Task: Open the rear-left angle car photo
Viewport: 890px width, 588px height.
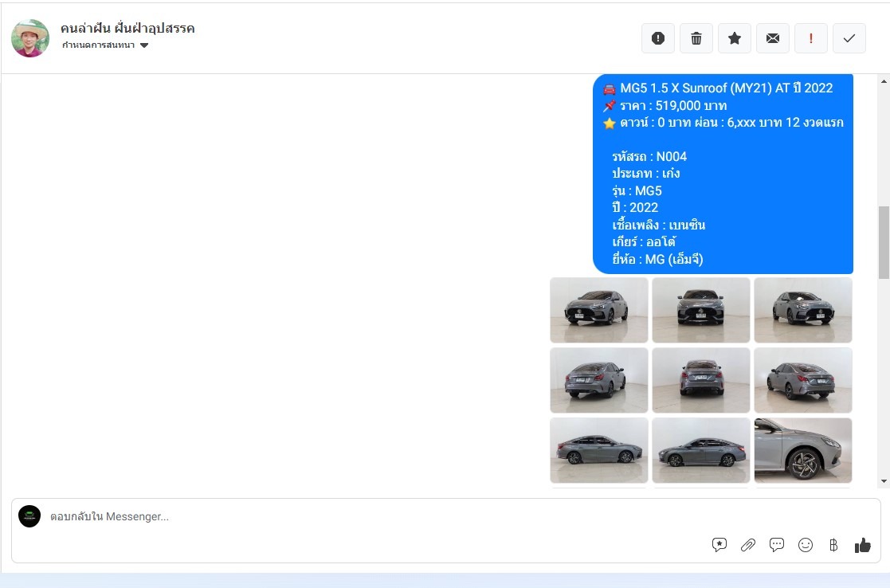Action: coord(599,380)
